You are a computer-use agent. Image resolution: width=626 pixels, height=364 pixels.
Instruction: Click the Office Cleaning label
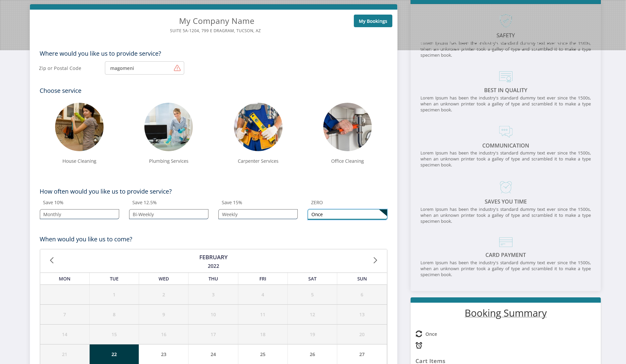pyautogui.click(x=348, y=161)
